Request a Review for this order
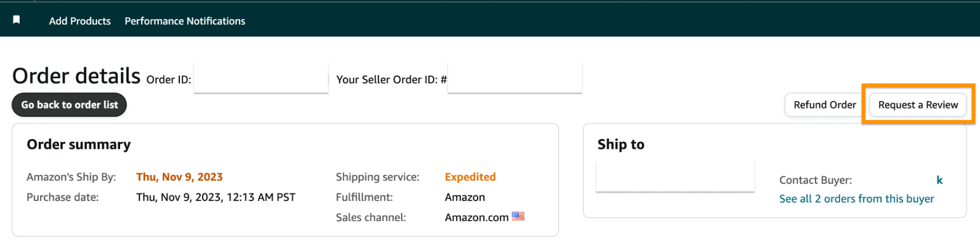 coord(918,105)
